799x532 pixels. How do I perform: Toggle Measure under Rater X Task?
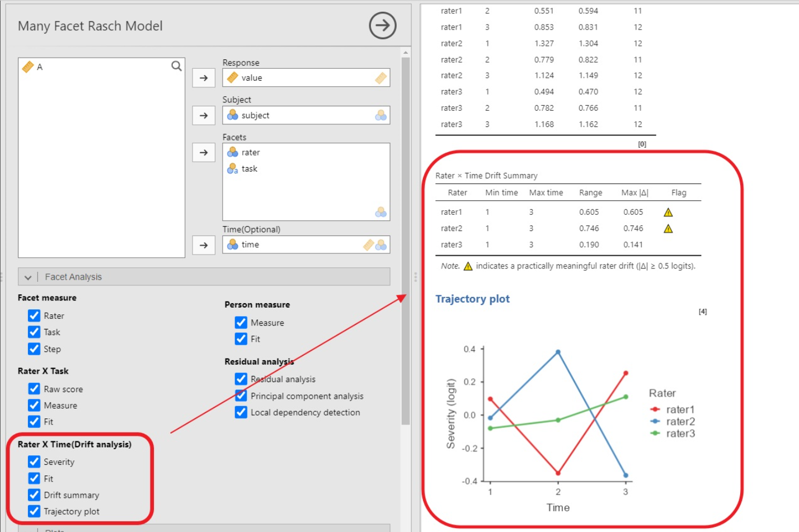click(34, 405)
